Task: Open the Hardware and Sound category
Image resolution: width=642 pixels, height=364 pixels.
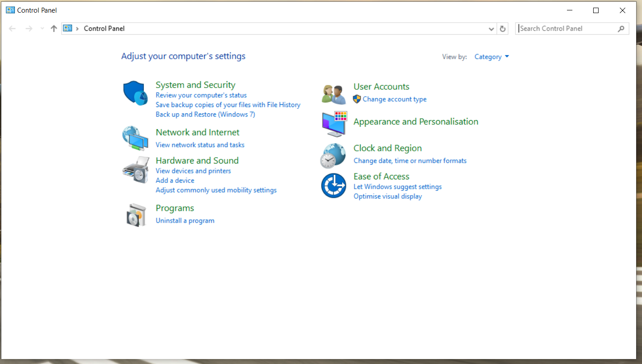Action: pyautogui.click(x=197, y=160)
